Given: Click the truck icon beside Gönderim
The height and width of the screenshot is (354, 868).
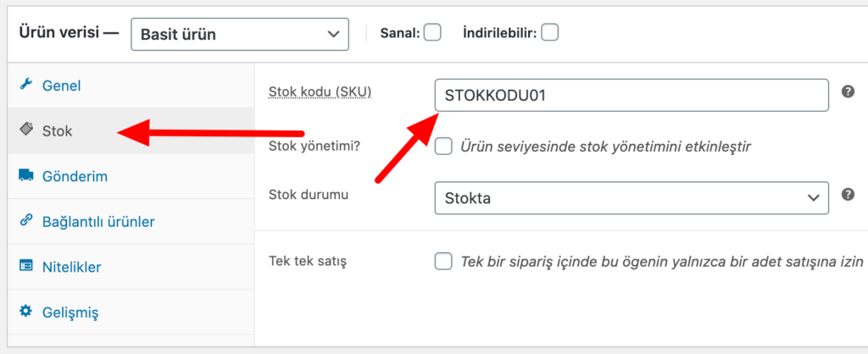Looking at the screenshot, I should [x=26, y=175].
